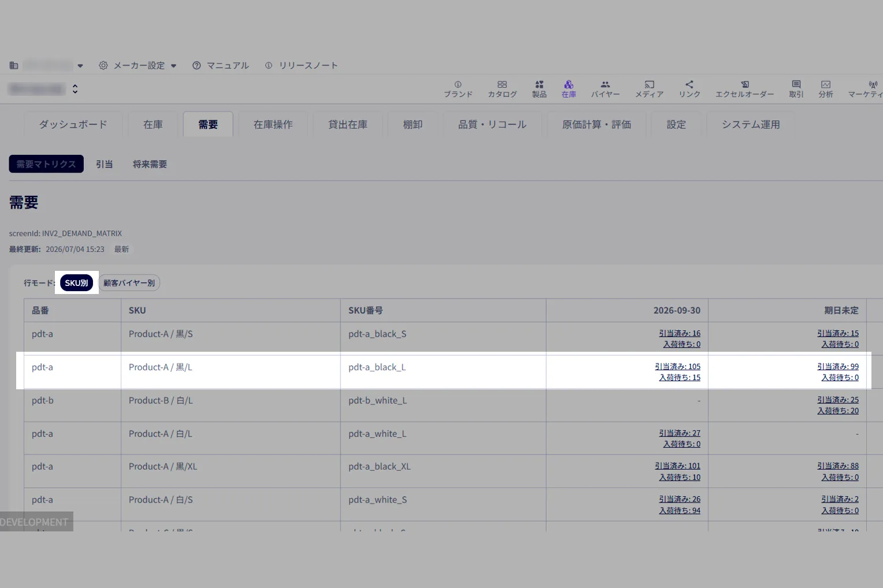Open the brand switcher up-down chevron
883x588 pixels.
coord(75,89)
